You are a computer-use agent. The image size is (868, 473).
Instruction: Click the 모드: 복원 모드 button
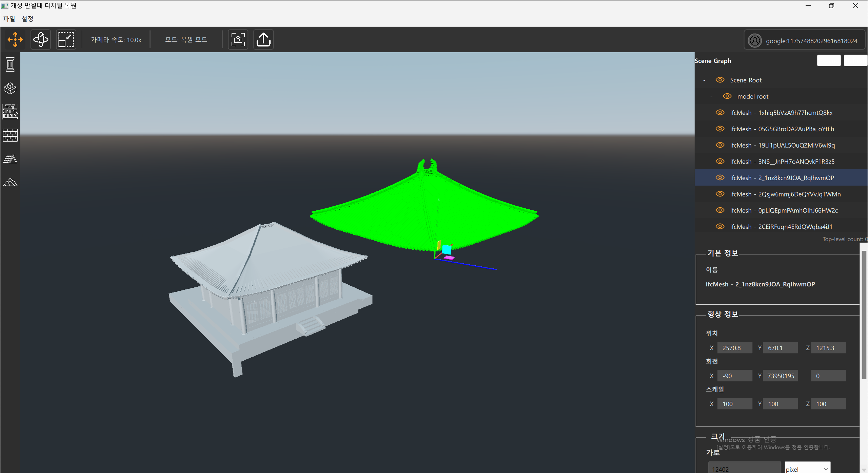[186, 40]
